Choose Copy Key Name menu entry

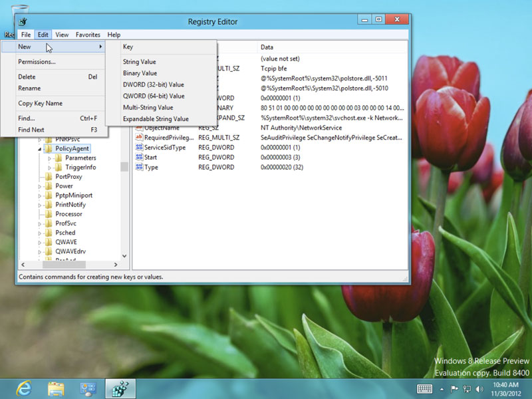40,103
